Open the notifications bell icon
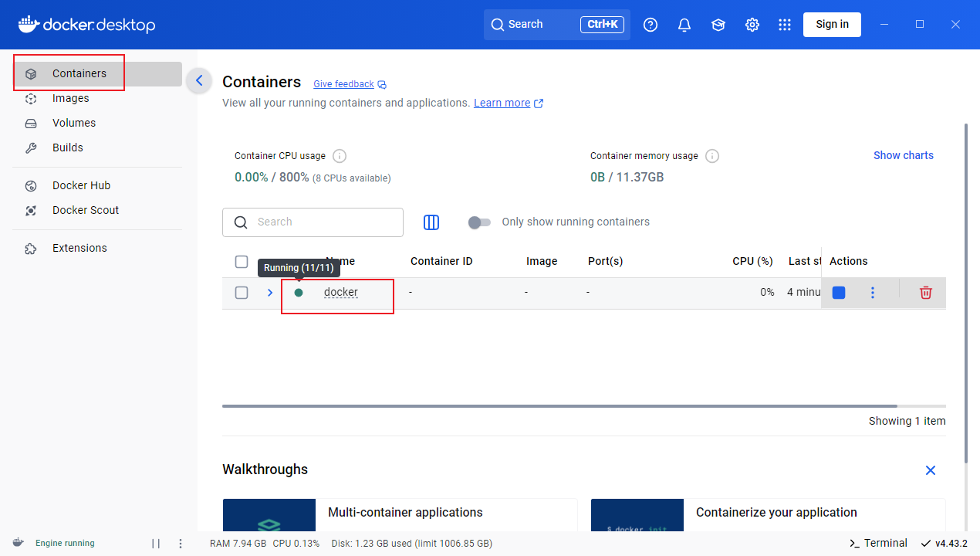The image size is (980, 556). click(x=684, y=25)
